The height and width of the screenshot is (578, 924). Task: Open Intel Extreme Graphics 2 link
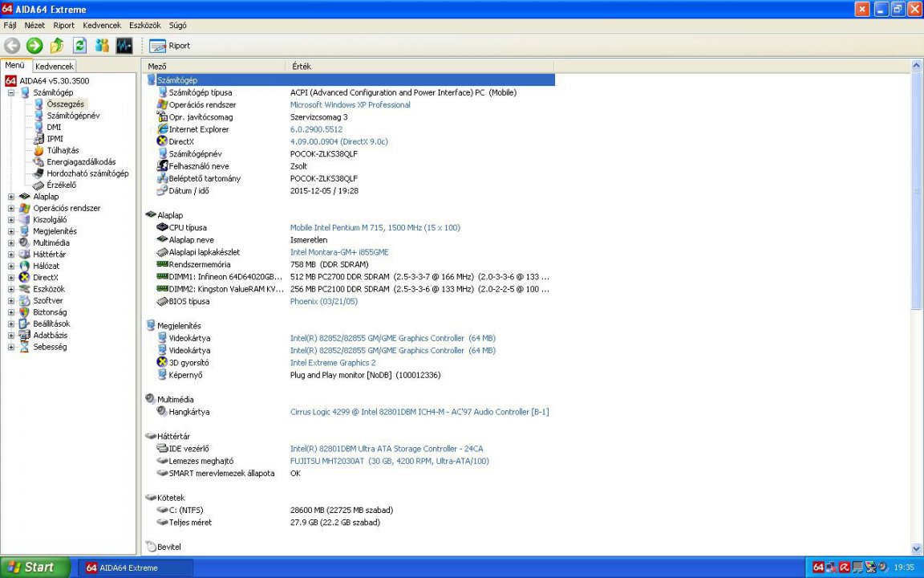coord(332,363)
